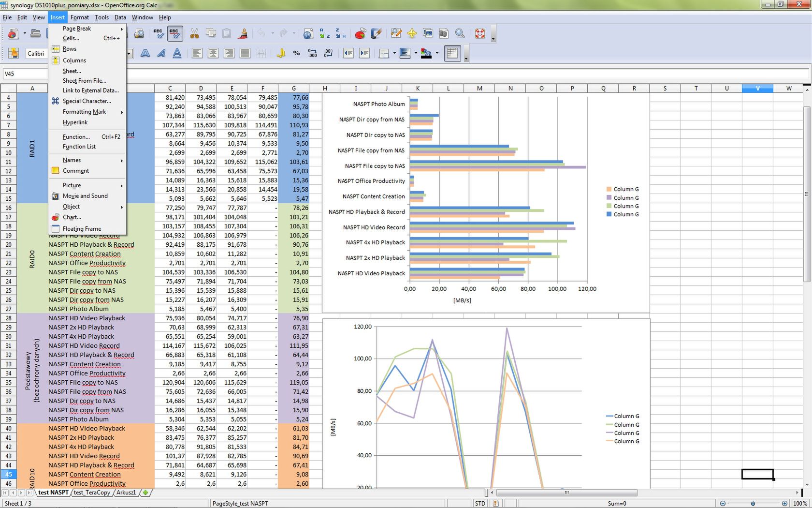Expand the Object submenu

click(87, 207)
